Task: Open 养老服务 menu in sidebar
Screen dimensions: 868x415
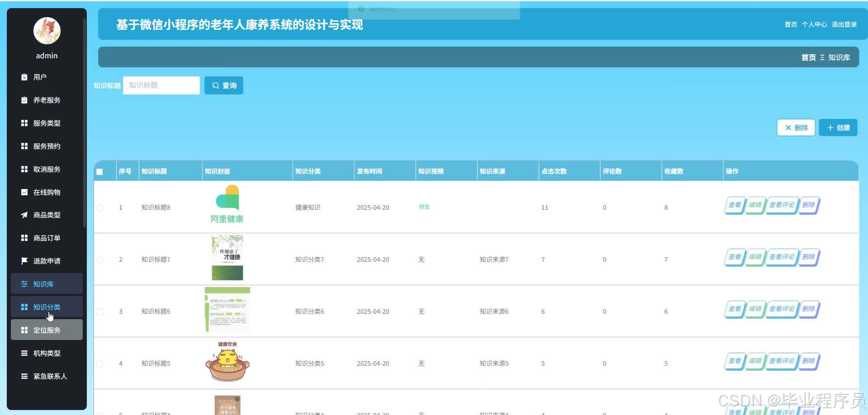Action: 47,100
